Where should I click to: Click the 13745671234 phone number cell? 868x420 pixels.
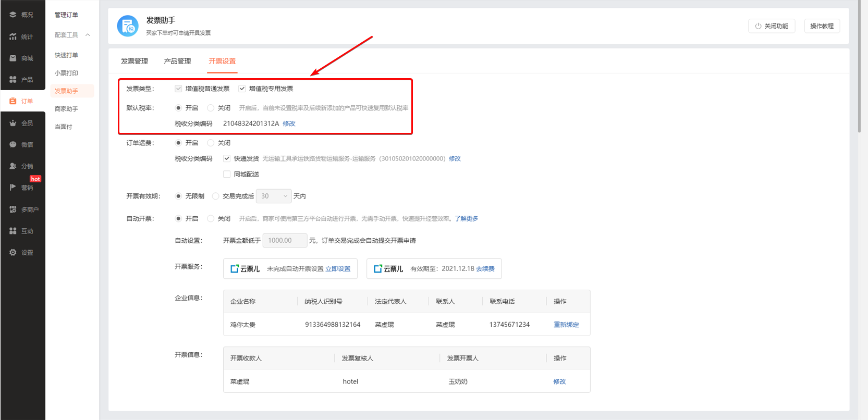(509, 325)
